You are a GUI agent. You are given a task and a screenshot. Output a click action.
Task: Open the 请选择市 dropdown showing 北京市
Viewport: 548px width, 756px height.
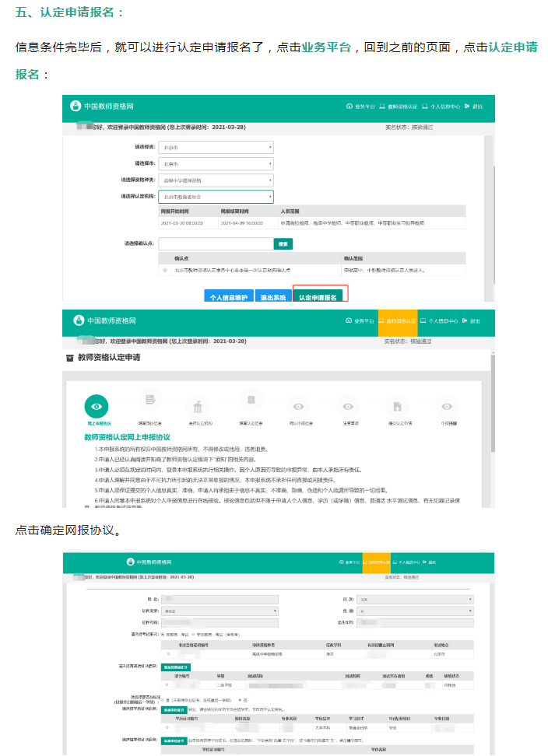216,164
